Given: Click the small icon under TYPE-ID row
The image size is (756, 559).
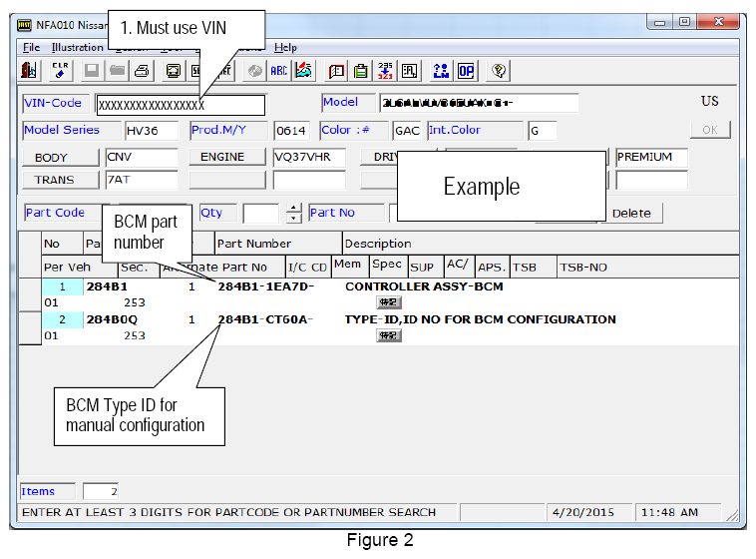Looking at the screenshot, I should point(389,335).
